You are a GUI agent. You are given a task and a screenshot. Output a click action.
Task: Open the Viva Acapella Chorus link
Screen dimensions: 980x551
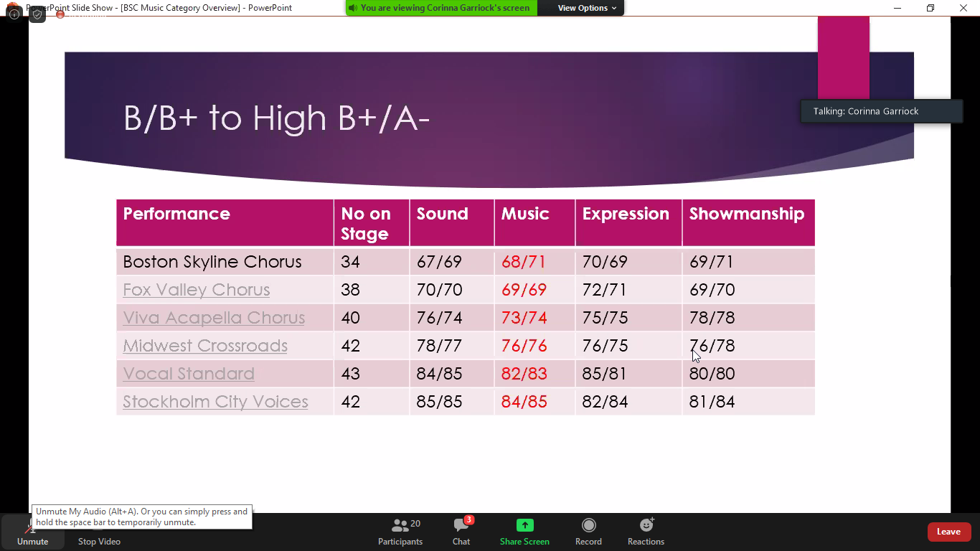click(214, 318)
